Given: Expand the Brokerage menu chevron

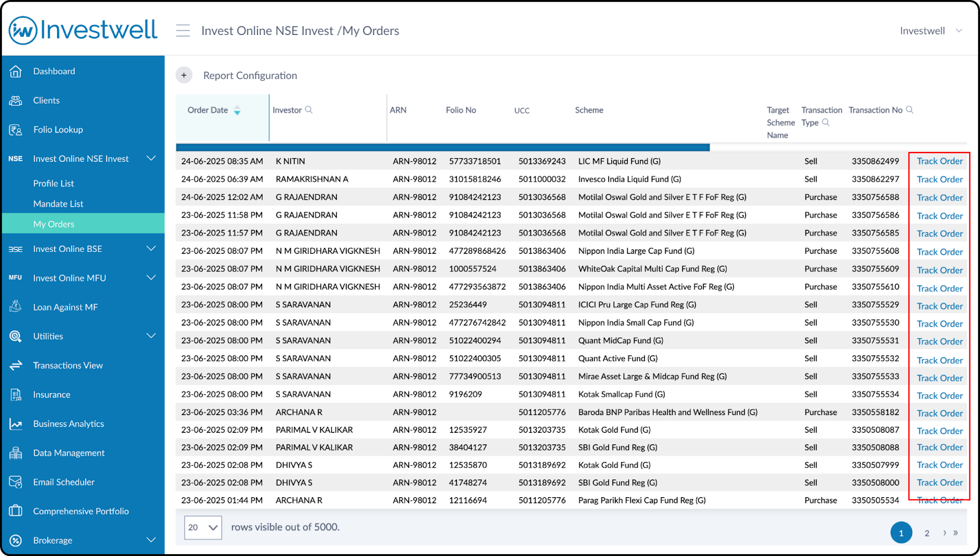Looking at the screenshot, I should tap(151, 540).
